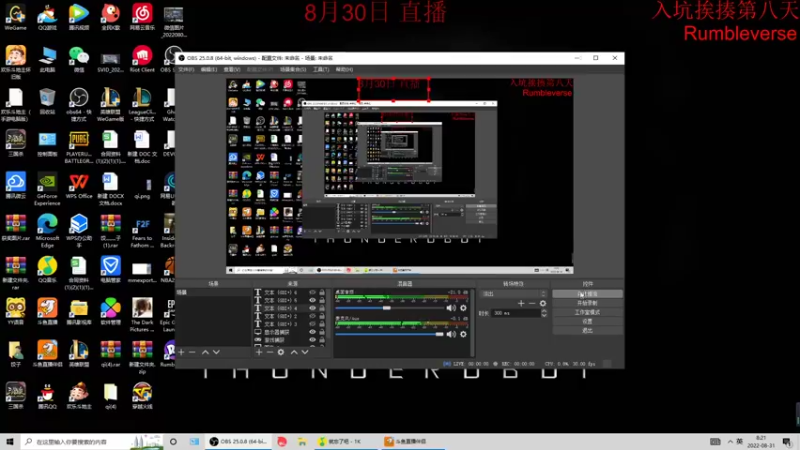Adjust 桌面音频 volume slider
800x450 pixels.
coord(389,308)
